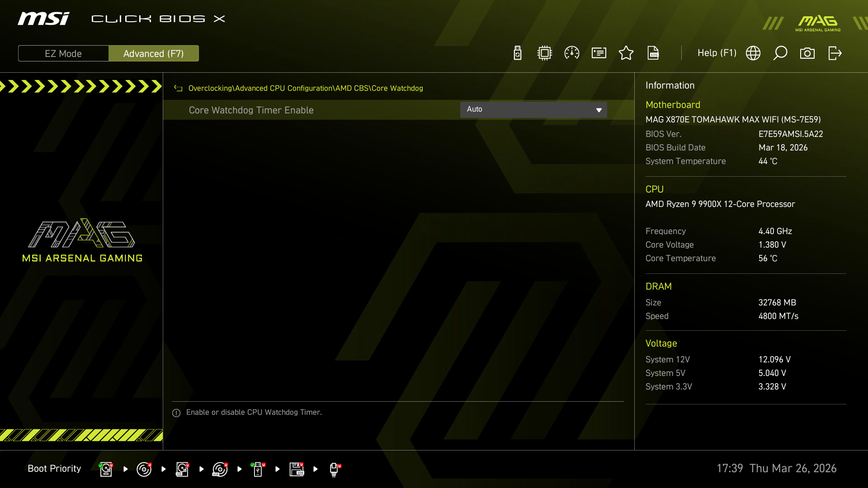View the BIOS log document icon

(x=654, y=53)
